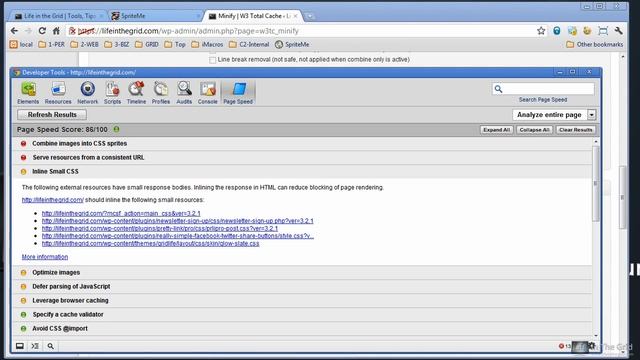Viewport: 640px width, 360px height.
Task: Open the Analyze entire page dropdown arrow
Action: (591, 115)
